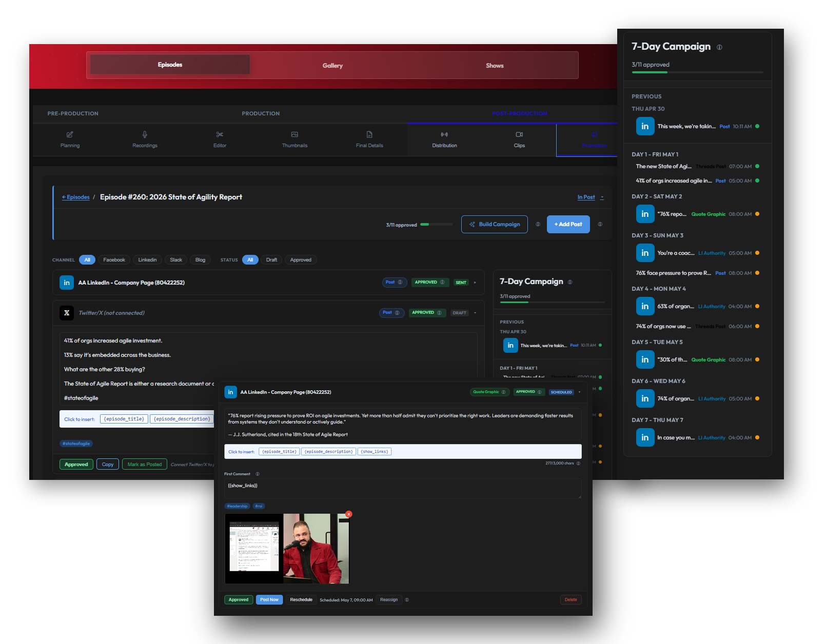Collapse the Twitter/X DRAFT post card
The height and width of the screenshot is (644, 826).
click(x=475, y=313)
